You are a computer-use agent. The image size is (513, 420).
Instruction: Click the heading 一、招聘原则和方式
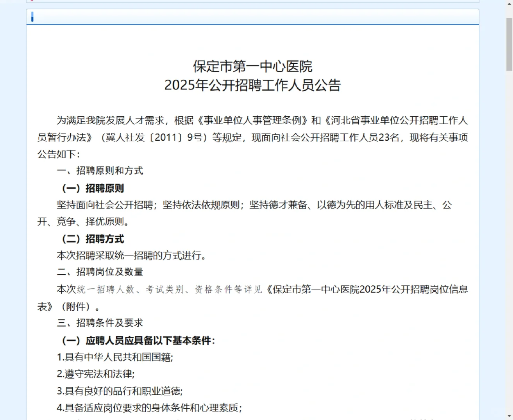tap(100, 171)
